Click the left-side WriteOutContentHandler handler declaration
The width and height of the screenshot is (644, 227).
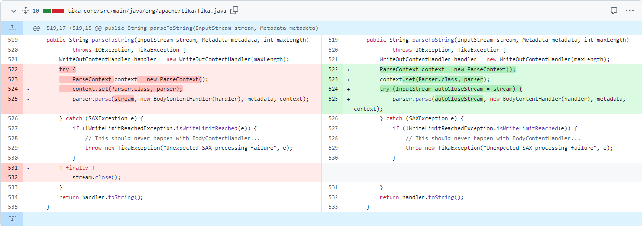(174, 59)
